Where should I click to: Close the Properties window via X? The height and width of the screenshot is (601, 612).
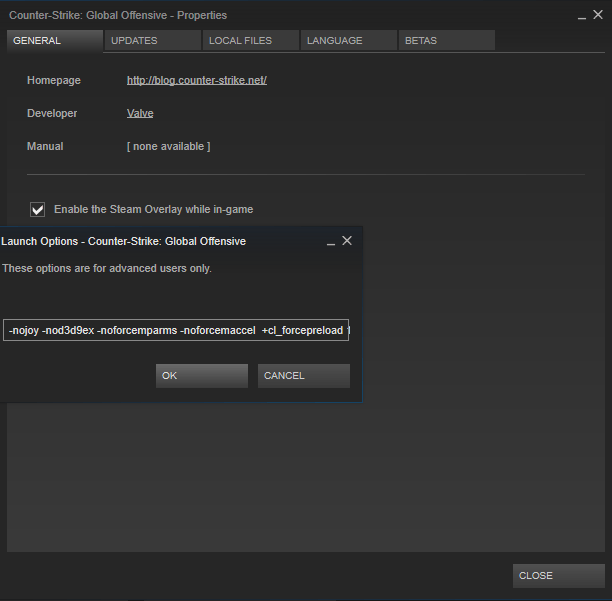click(x=598, y=15)
